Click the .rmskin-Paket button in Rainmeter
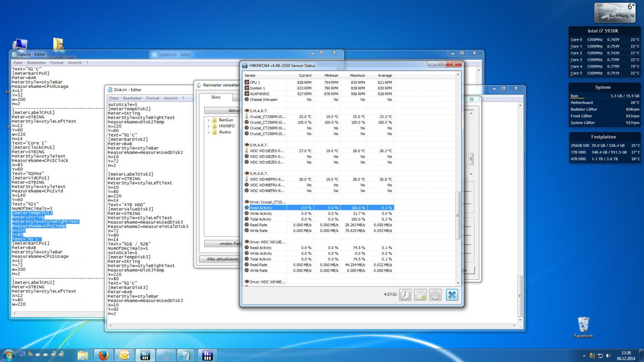 223,244
